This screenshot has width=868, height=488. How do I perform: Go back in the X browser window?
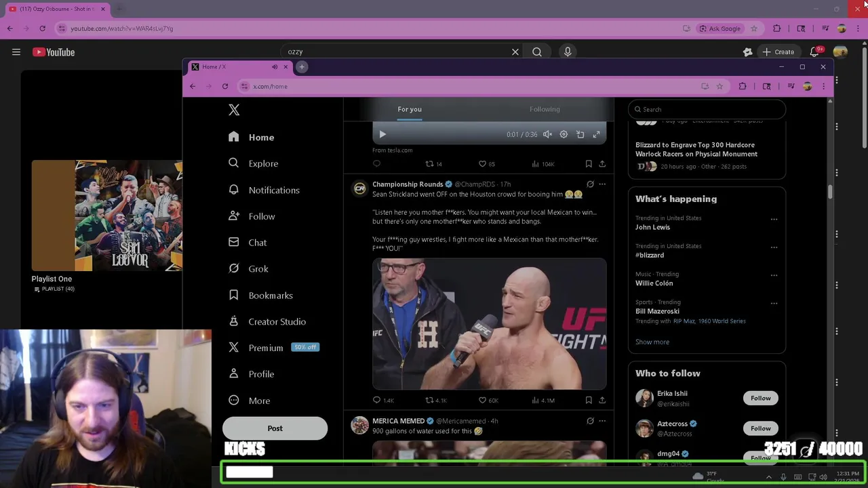coord(193,86)
